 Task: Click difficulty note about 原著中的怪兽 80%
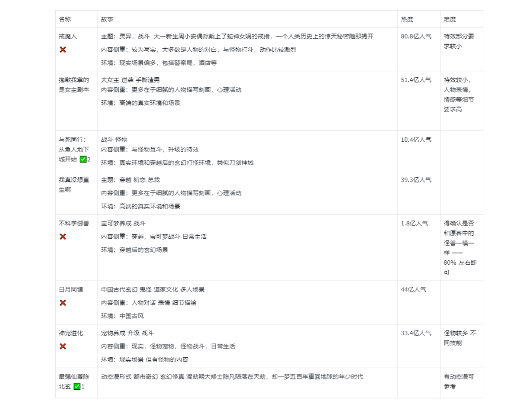460,248
